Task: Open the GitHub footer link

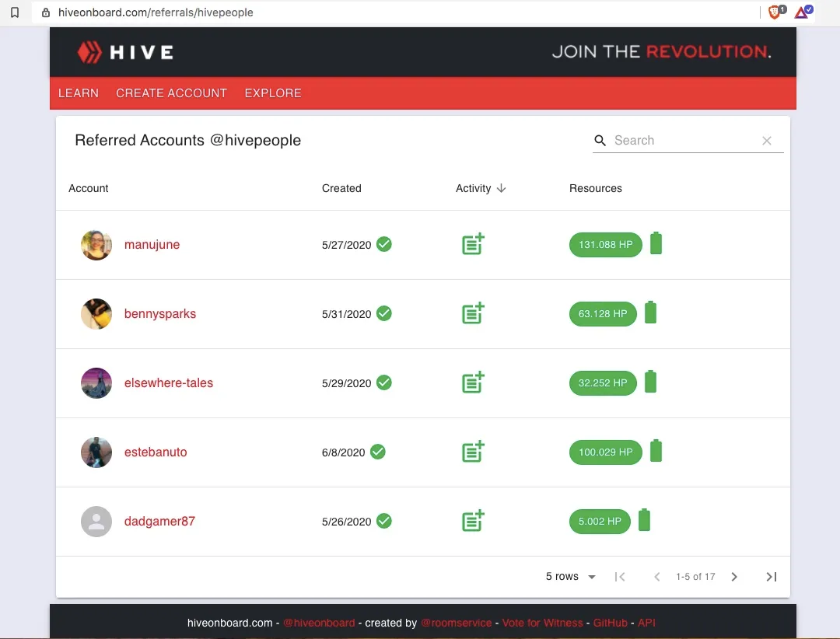Action: point(611,623)
